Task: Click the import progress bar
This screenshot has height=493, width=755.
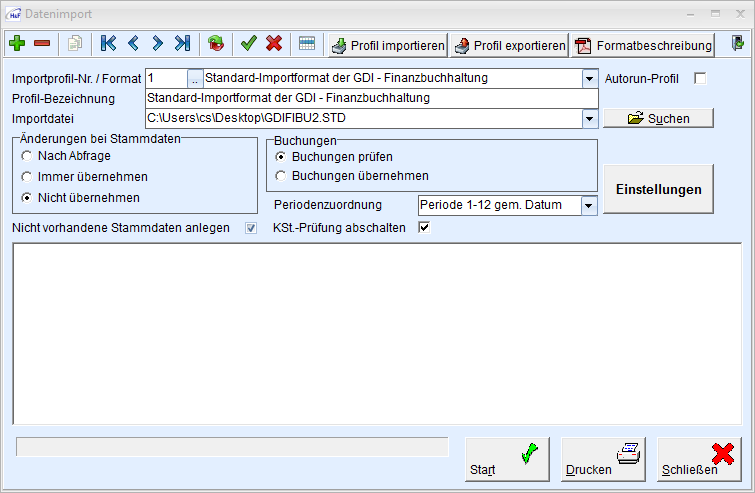Action: [232, 447]
